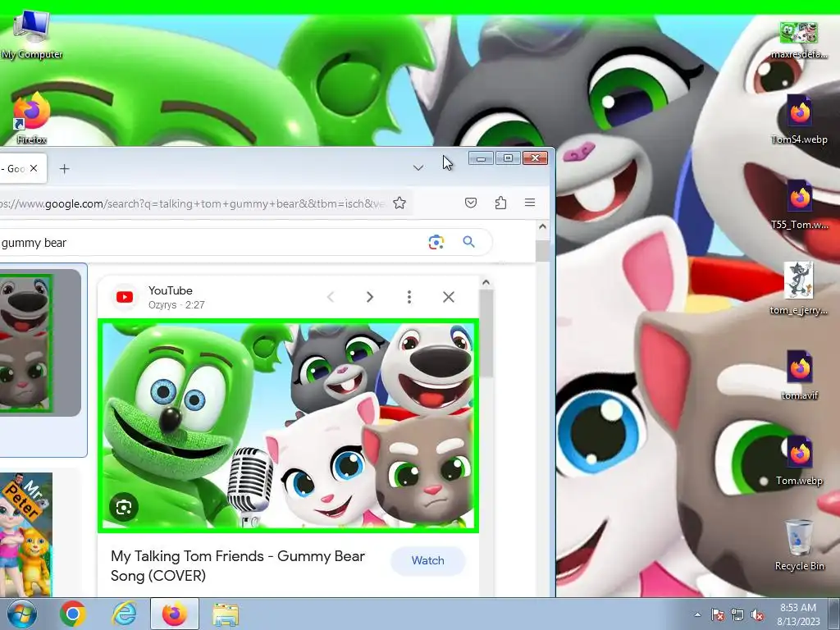Open Action Center flag tray icon

click(x=718, y=614)
